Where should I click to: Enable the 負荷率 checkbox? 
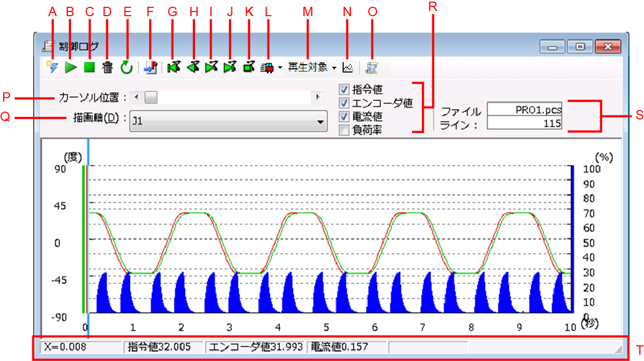344,130
